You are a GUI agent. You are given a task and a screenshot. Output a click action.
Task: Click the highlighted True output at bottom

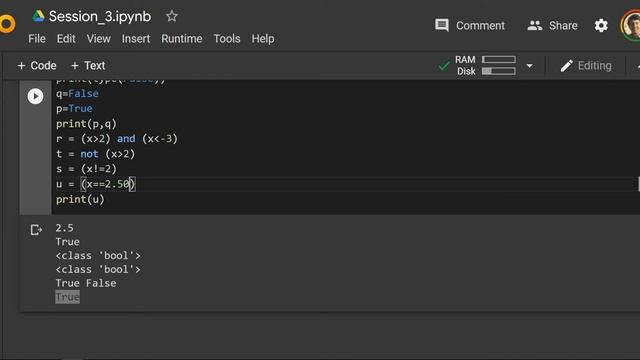(x=68, y=297)
